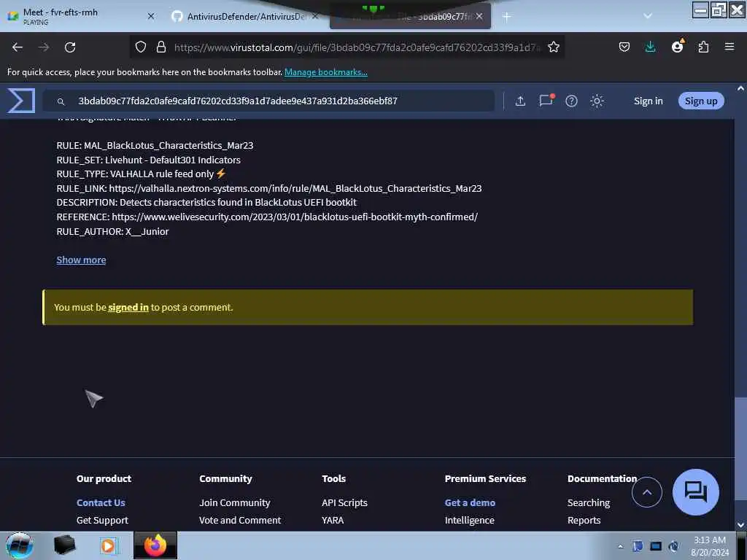Open the API Scripts footer link

click(344, 502)
